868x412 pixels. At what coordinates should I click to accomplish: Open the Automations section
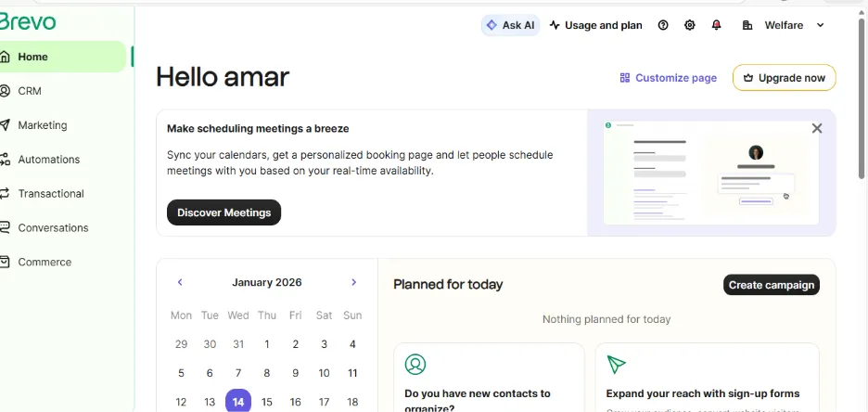[49, 160]
